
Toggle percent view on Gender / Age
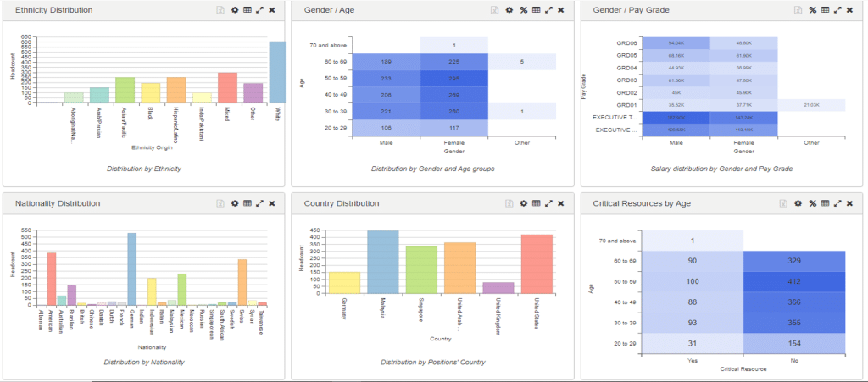(x=523, y=10)
